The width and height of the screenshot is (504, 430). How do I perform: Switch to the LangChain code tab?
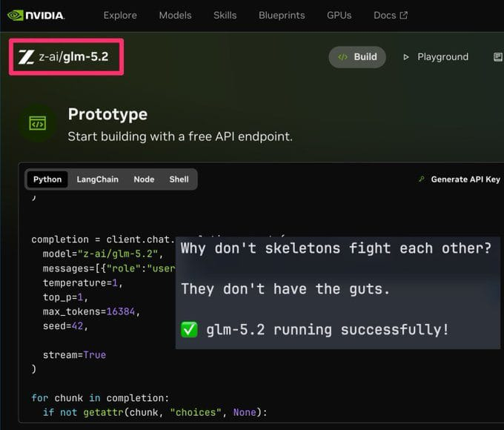pos(97,179)
